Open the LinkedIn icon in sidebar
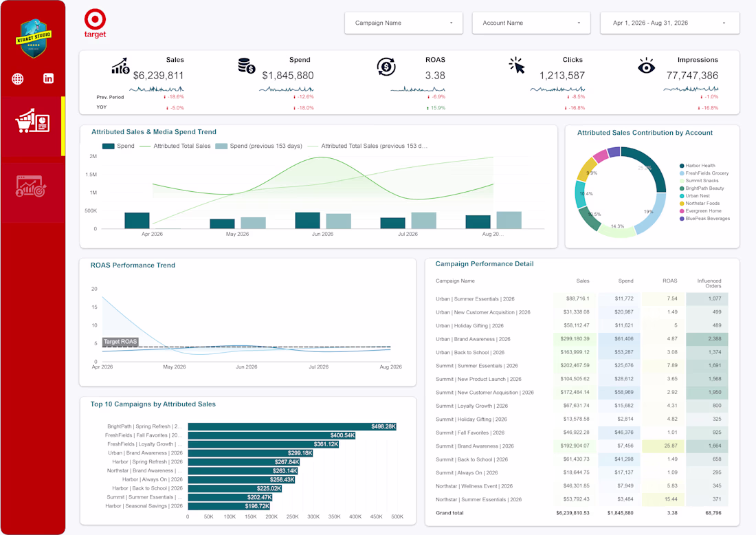 click(48, 78)
